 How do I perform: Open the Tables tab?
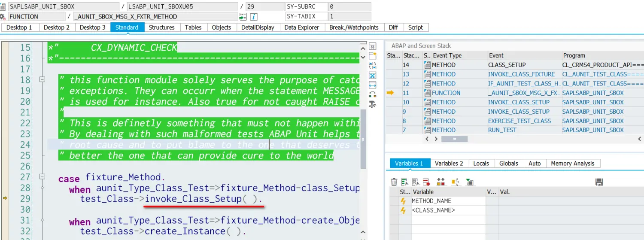tap(193, 27)
